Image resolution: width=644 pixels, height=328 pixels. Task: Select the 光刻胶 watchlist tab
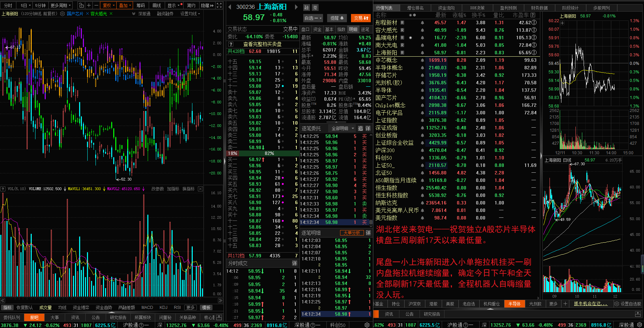[x=535, y=304]
